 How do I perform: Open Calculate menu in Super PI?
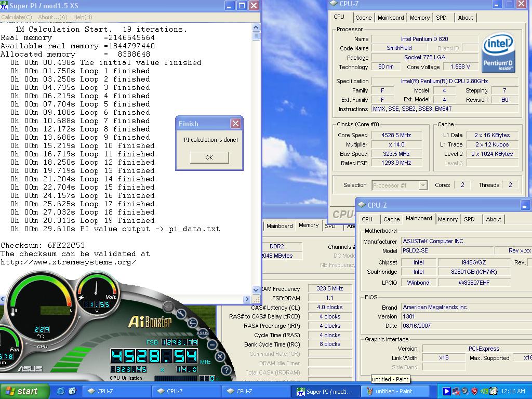point(16,17)
